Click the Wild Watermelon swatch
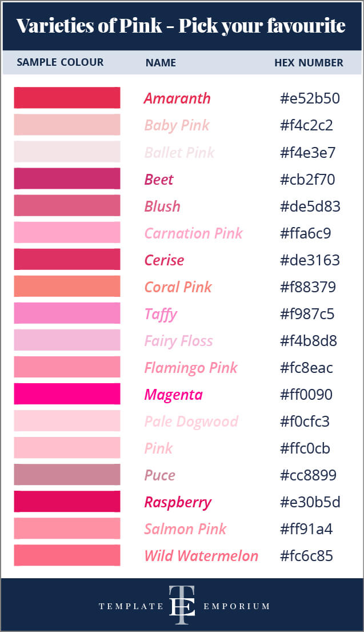Viewport: 364px width, 632px height. coord(67,555)
